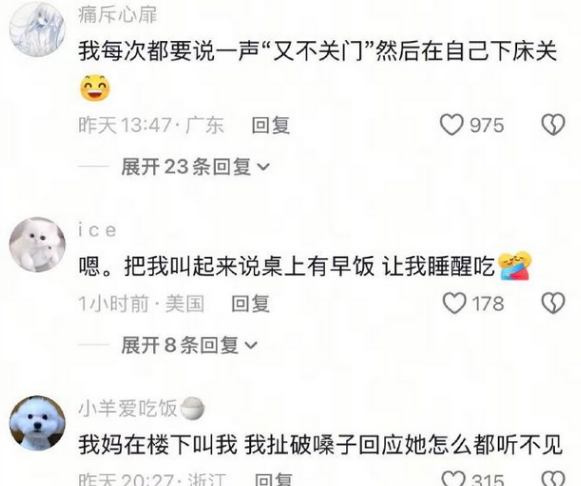Dislike 小羊爱吃饭's comment
The height and width of the screenshot is (486, 581).
point(553,479)
